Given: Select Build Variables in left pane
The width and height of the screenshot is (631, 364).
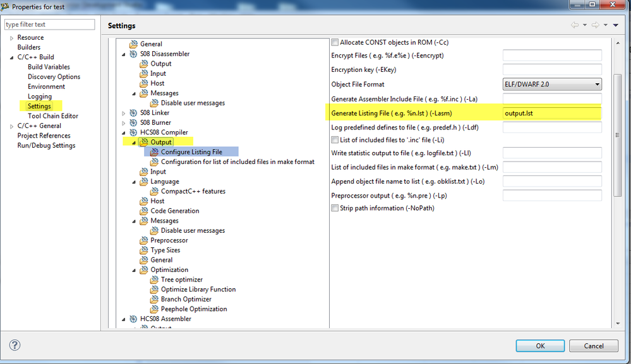Looking at the screenshot, I should click(x=49, y=67).
